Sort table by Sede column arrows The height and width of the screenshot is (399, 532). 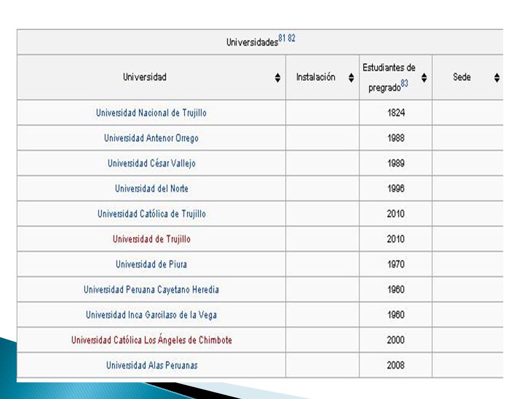[497, 78]
